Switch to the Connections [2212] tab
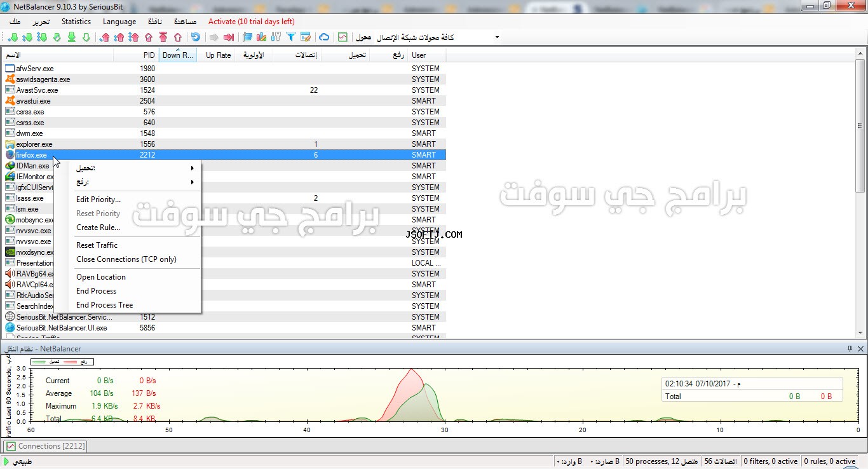This screenshot has width=868, height=469. pos(45,446)
